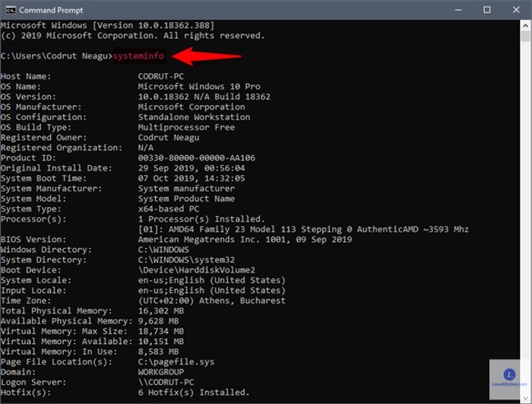Click virtual memory max size '18,734 MB'
The image size is (532, 404).
point(161,331)
